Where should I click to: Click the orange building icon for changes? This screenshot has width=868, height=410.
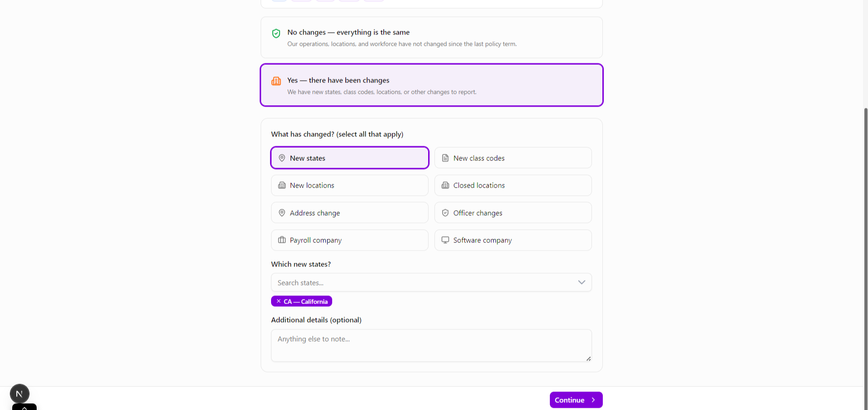[276, 81]
